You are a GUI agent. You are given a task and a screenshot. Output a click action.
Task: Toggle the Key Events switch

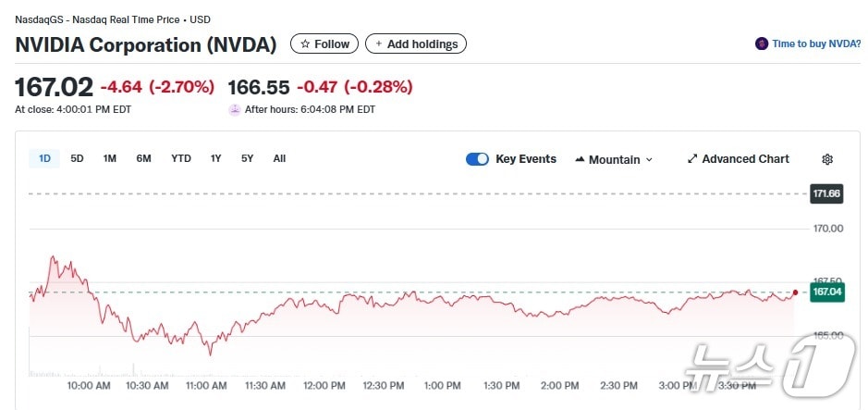[477, 159]
